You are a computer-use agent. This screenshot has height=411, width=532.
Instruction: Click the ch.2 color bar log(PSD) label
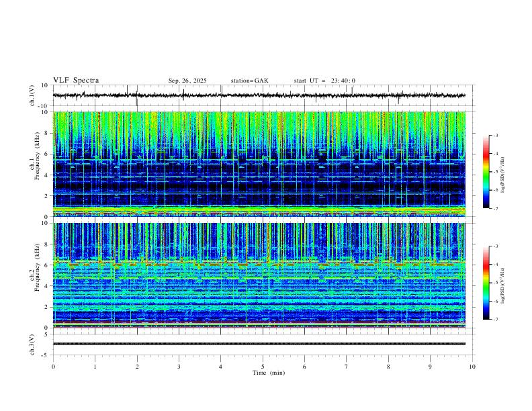point(503,285)
